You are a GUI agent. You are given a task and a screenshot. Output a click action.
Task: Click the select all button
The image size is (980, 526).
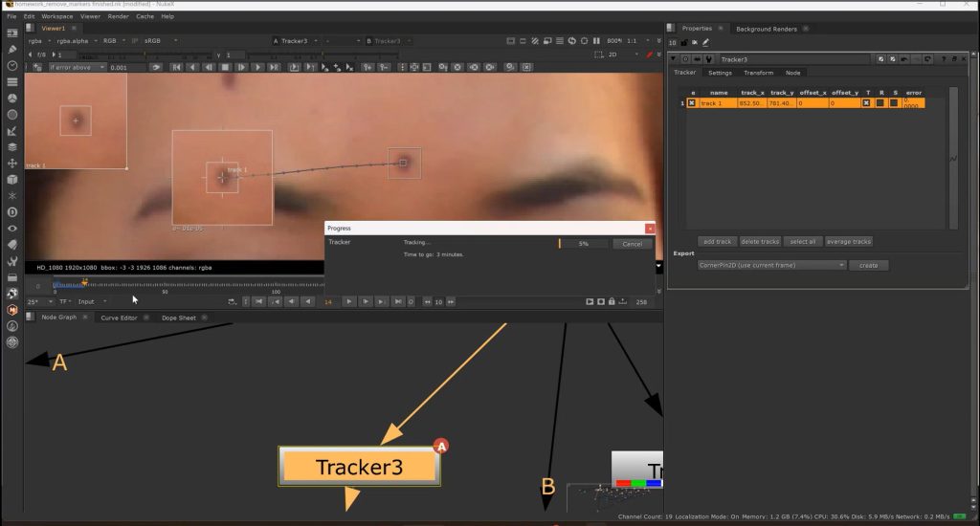[803, 242]
